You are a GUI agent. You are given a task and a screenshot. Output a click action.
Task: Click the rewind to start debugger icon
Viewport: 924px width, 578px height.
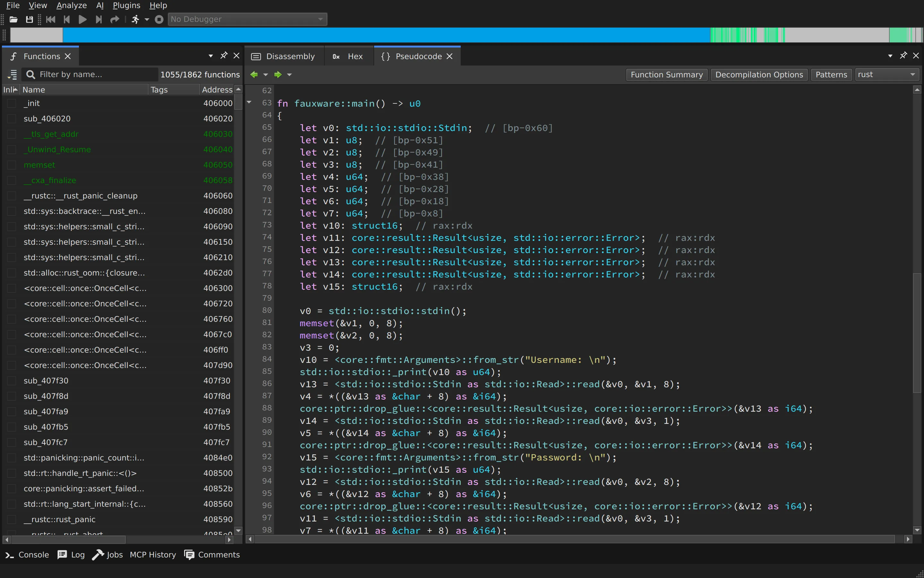tap(50, 19)
